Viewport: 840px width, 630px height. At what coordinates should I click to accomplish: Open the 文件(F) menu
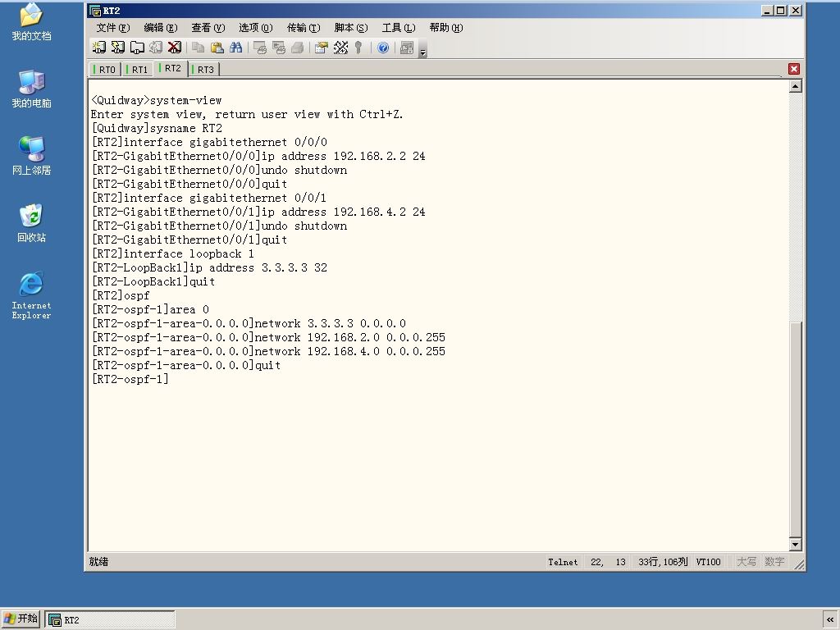(x=113, y=28)
